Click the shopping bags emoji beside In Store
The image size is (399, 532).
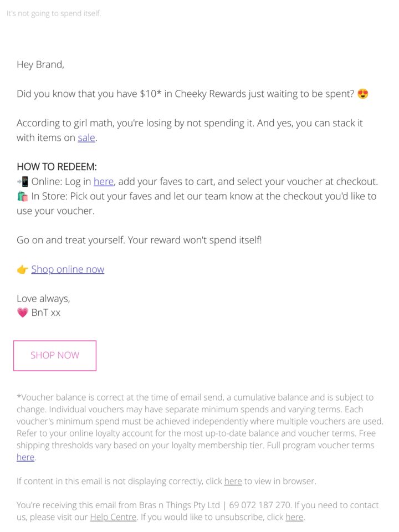click(x=22, y=196)
